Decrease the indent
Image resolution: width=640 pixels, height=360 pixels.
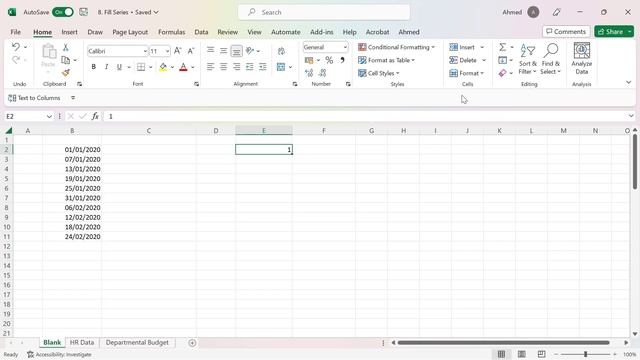249,67
